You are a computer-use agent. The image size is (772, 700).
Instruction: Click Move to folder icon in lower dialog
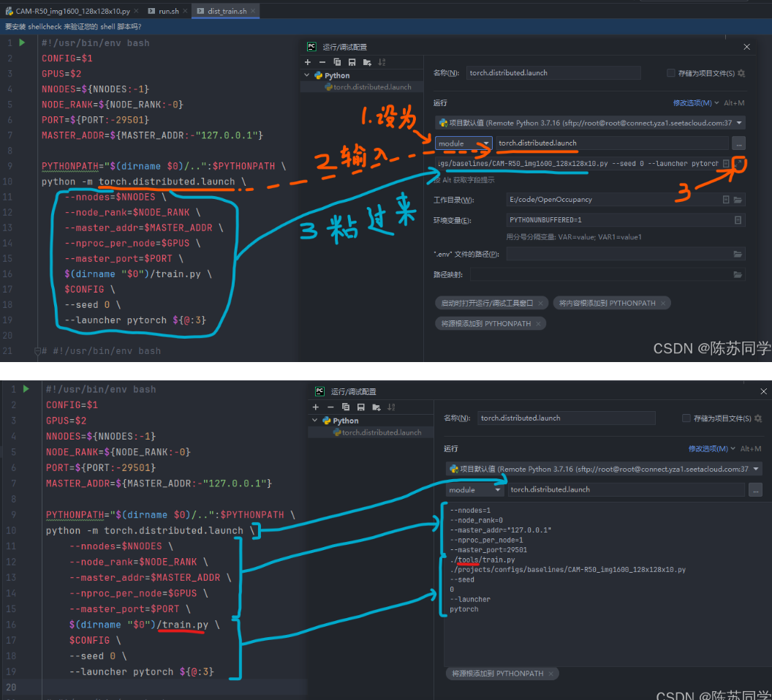[x=376, y=407]
